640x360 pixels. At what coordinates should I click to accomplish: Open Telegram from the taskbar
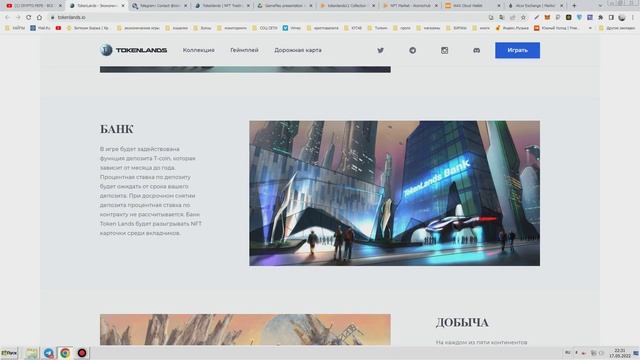click(49, 353)
